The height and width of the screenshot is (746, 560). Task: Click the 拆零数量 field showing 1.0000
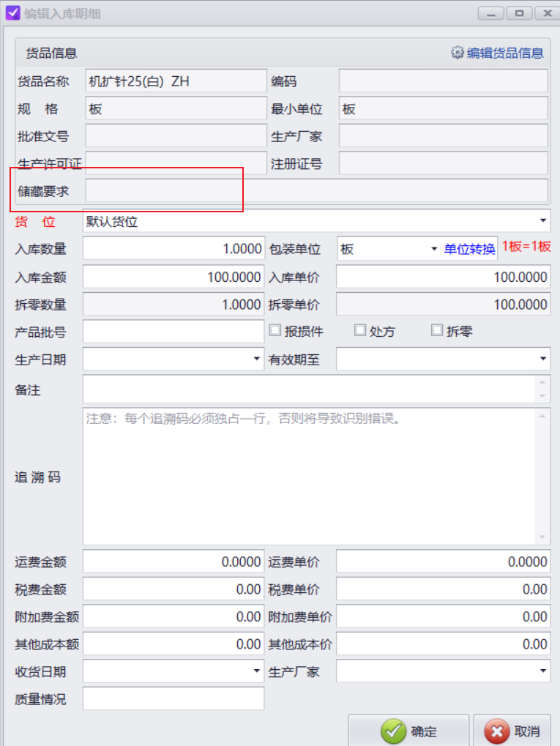tap(173, 304)
